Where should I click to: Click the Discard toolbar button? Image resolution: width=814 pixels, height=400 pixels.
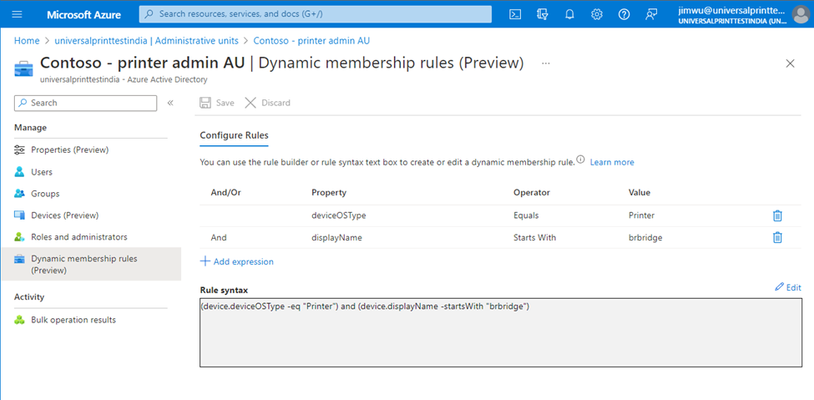pyautogui.click(x=267, y=103)
